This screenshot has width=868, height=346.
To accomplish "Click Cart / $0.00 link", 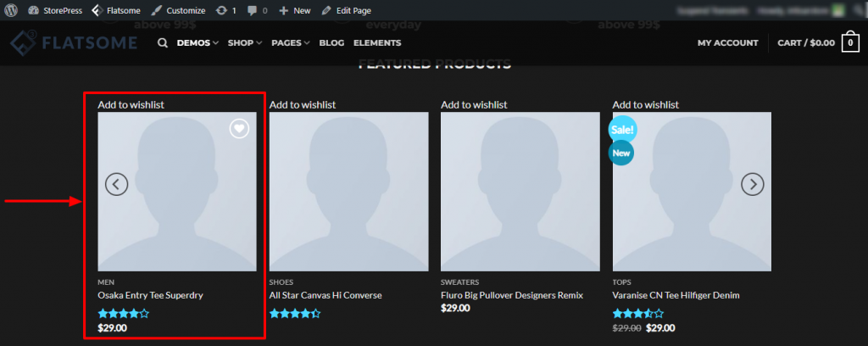I will (806, 42).
